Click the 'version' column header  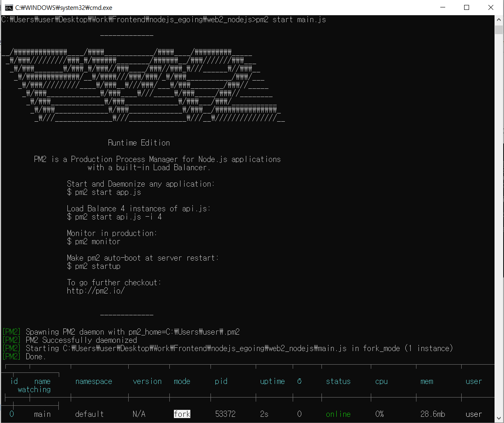[x=147, y=381]
